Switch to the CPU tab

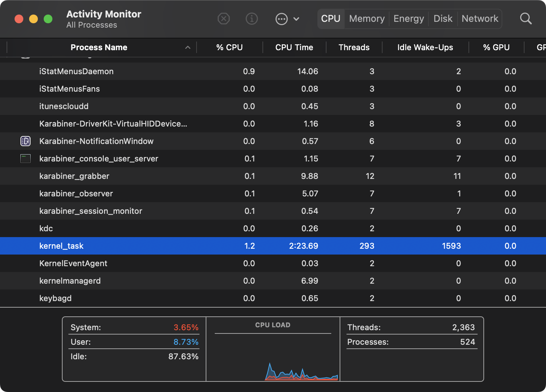331,19
